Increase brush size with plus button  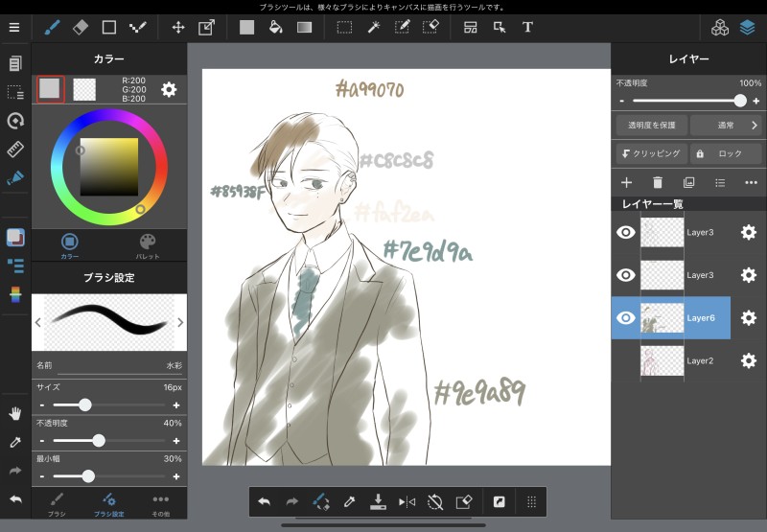(x=176, y=405)
